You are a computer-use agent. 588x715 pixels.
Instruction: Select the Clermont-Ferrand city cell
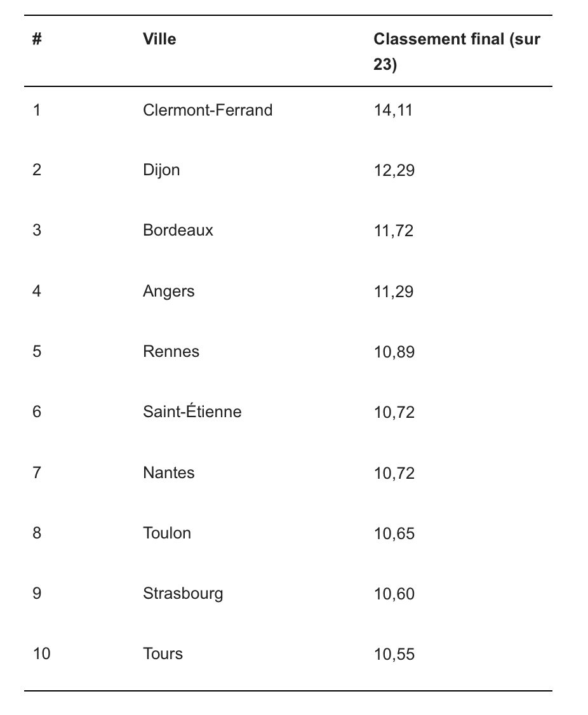click(208, 110)
